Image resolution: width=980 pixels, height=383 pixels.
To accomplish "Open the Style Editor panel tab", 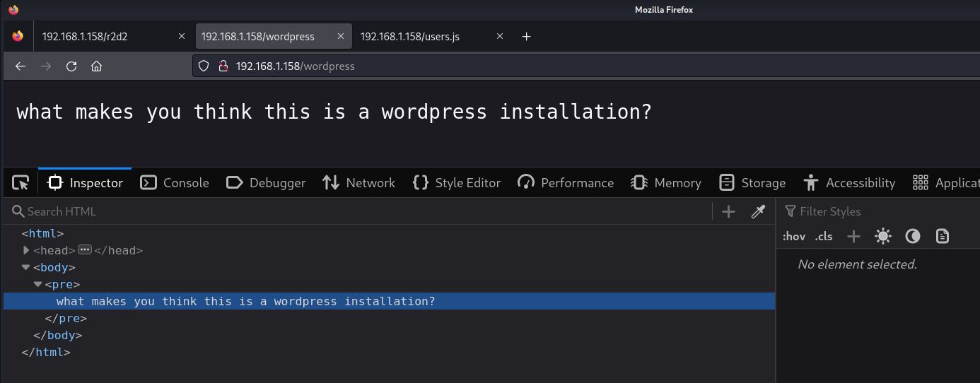I will point(456,183).
